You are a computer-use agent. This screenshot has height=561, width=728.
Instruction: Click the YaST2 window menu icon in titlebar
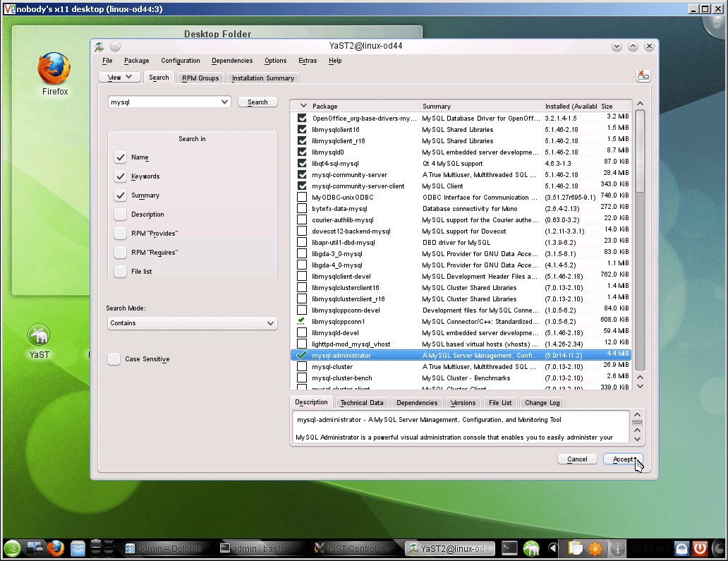pyautogui.click(x=99, y=47)
